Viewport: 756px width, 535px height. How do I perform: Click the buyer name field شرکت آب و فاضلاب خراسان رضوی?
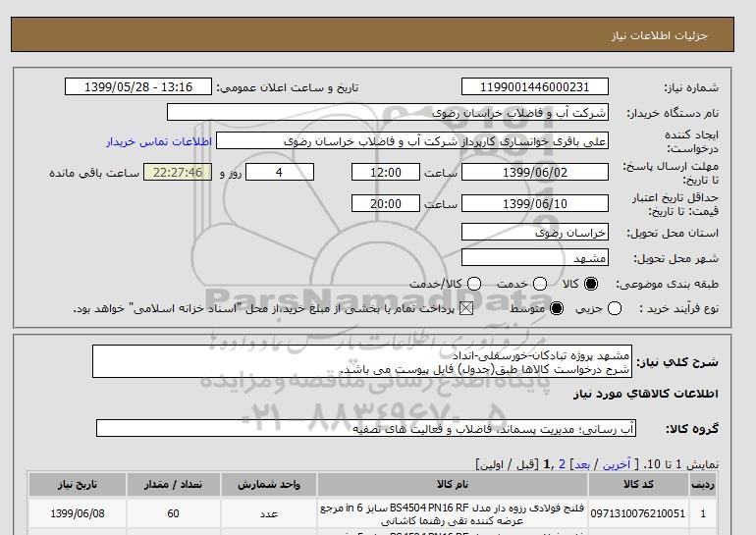pos(388,112)
